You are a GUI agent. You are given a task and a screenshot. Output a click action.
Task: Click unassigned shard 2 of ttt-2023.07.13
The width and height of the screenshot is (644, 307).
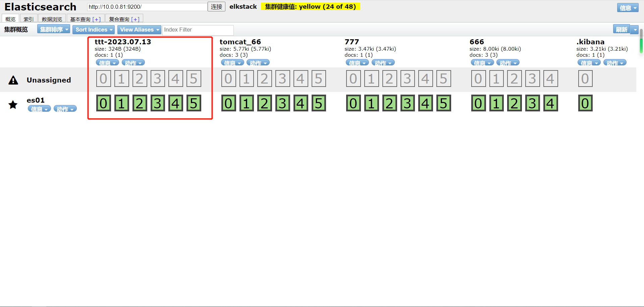click(x=140, y=79)
